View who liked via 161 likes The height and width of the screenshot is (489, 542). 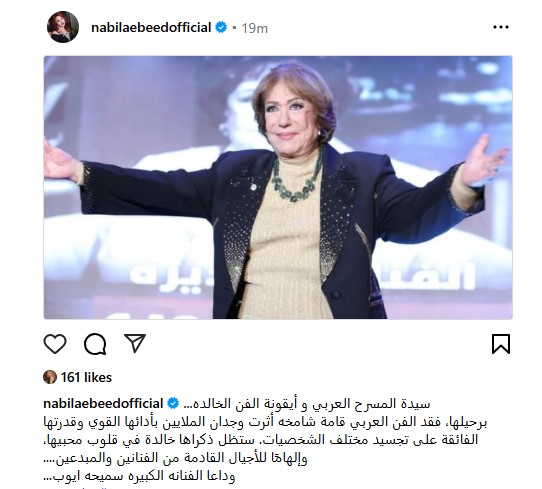click(x=86, y=377)
